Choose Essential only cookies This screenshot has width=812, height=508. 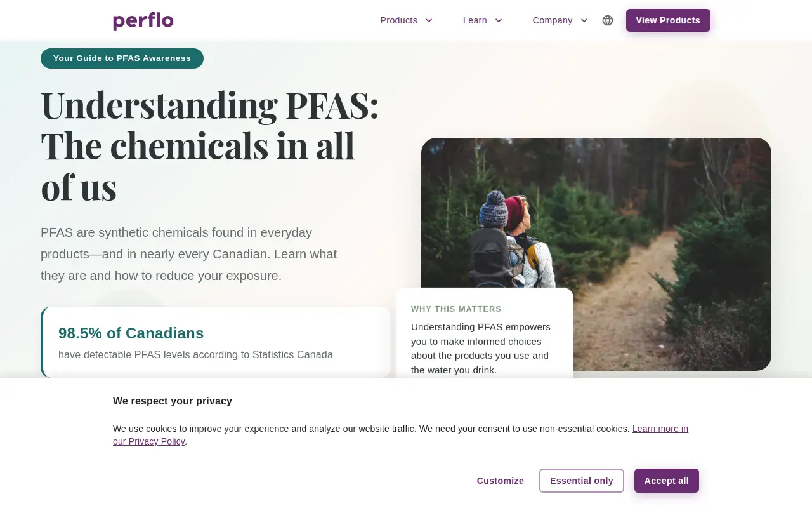click(x=582, y=481)
